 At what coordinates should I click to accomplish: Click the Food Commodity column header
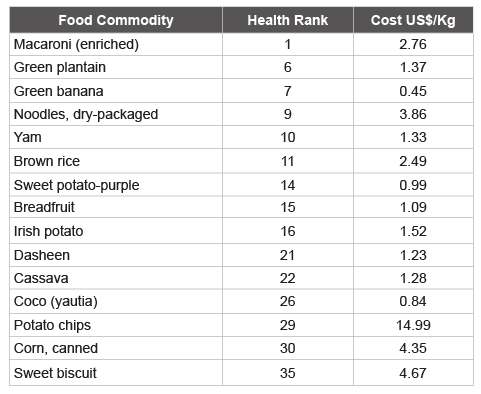116,20
